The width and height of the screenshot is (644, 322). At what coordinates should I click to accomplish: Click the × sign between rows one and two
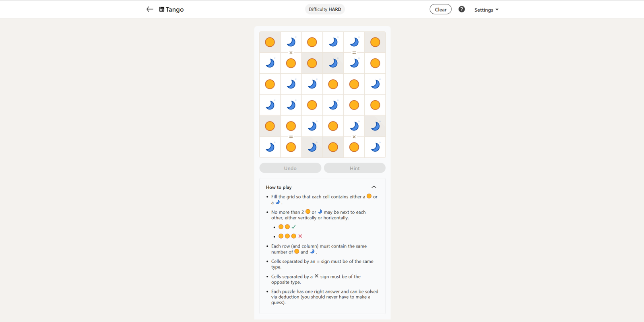point(291,53)
